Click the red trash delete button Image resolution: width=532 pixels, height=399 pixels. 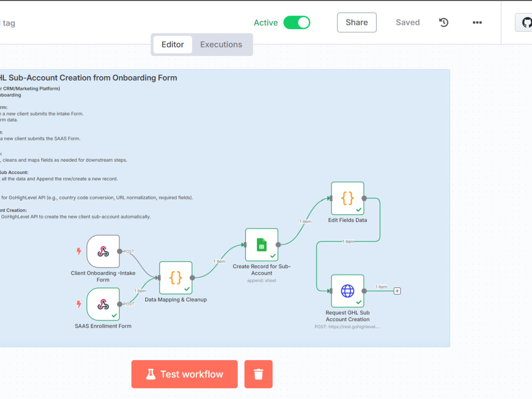(258, 374)
